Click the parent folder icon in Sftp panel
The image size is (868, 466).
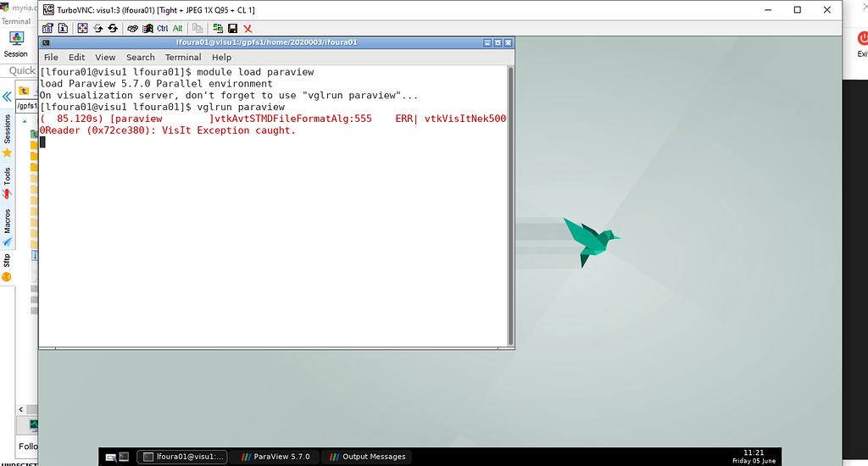pyautogui.click(x=24, y=91)
